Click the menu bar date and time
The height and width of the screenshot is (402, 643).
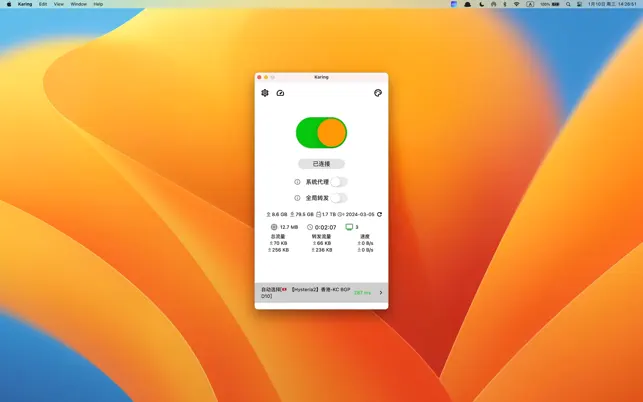pos(612,4)
